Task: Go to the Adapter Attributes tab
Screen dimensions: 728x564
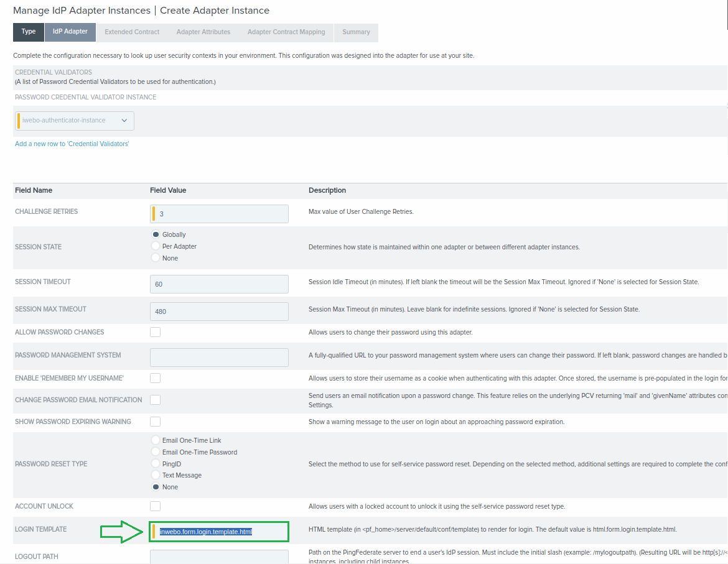Action: (203, 32)
